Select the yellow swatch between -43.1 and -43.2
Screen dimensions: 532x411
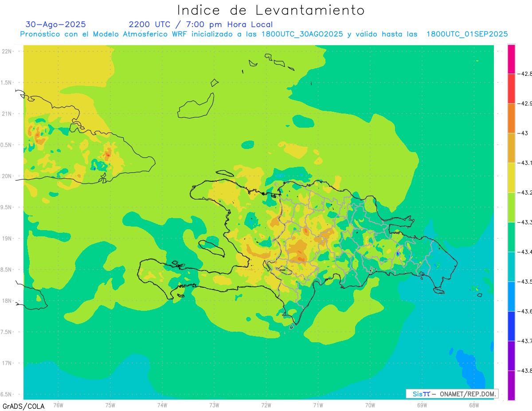pyautogui.click(x=511, y=178)
